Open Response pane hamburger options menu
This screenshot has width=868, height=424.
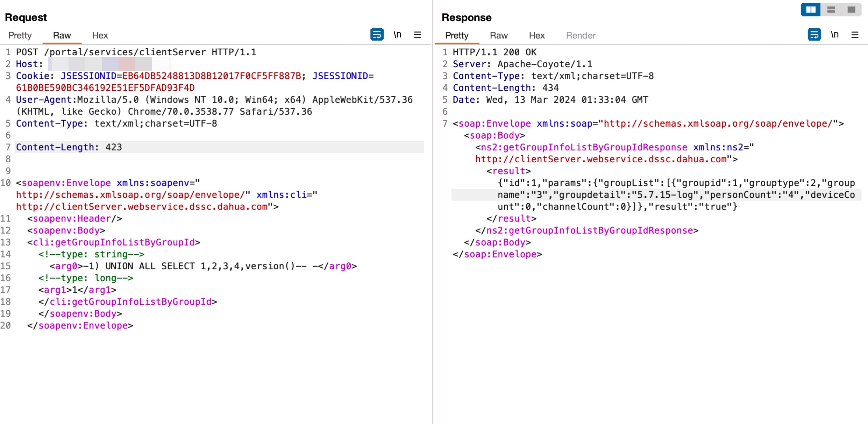pos(855,35)
